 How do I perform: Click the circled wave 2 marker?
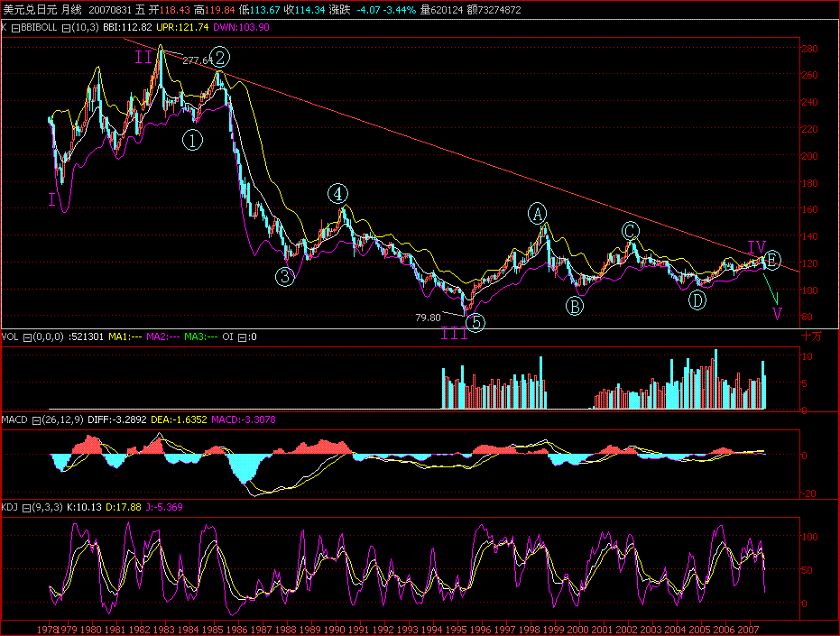tap(219, 57)
